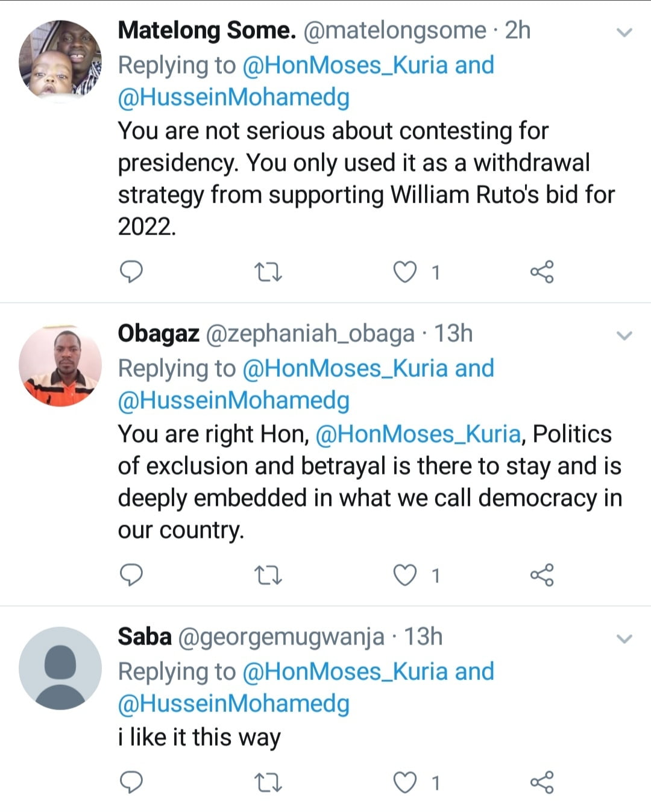651x812 pixels.
Task: Open the chevron menu on Saba's tweet
Action: click(x=624, y=638)
